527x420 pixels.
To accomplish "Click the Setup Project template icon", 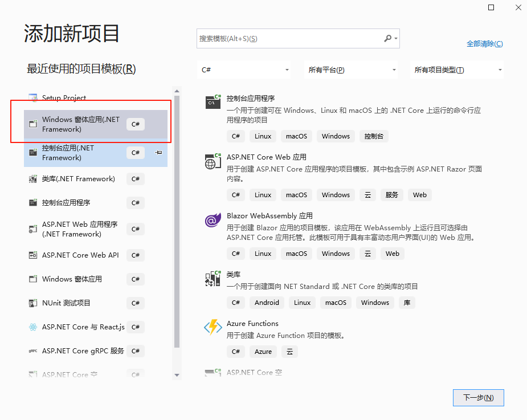I will [x=33, y=97].
